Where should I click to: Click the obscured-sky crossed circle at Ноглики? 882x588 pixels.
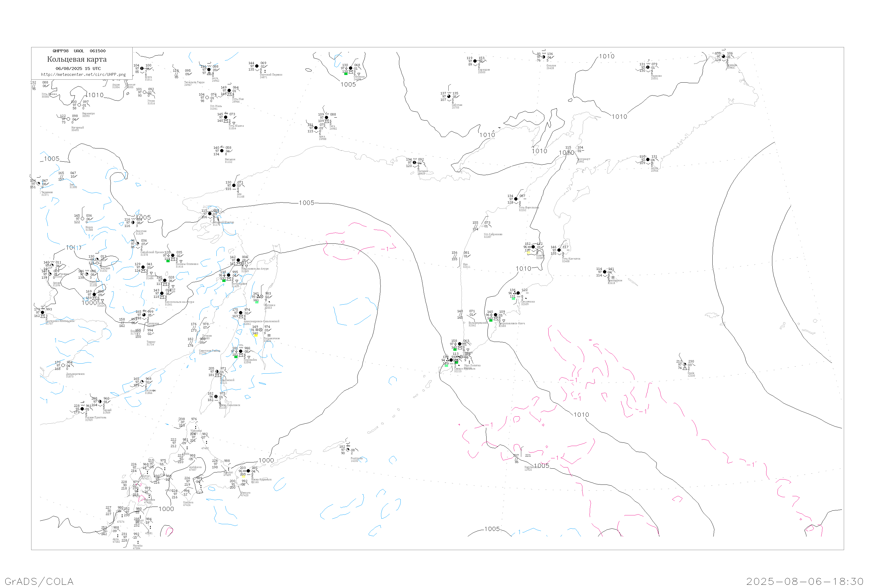262,297
